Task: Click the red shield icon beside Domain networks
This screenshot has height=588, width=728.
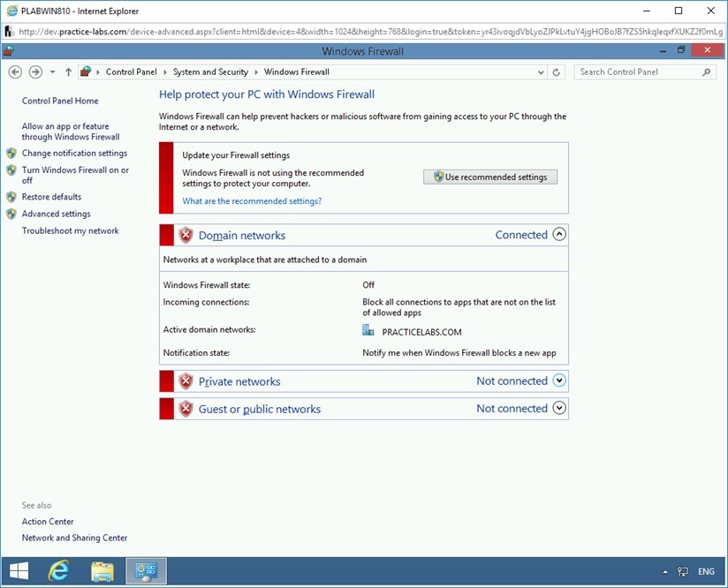Action: [x=185, y=235]
